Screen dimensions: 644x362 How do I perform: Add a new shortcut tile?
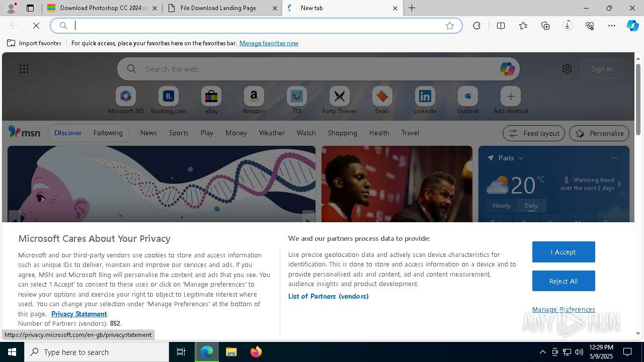pyautogui.click(x=511, y=101)
